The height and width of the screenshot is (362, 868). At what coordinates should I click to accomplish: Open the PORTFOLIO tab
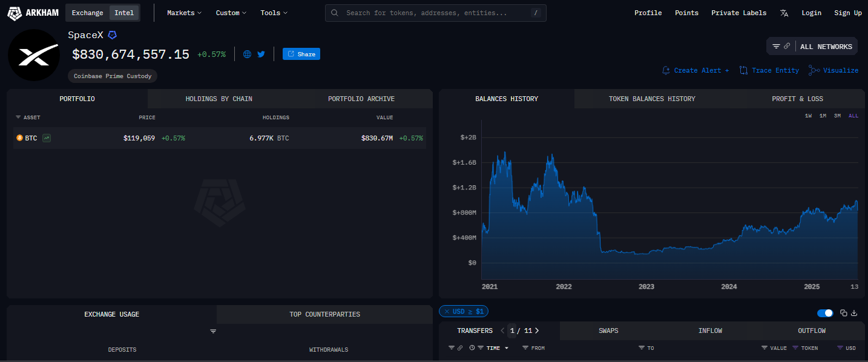pyautogui.click(x=77, y=99)
